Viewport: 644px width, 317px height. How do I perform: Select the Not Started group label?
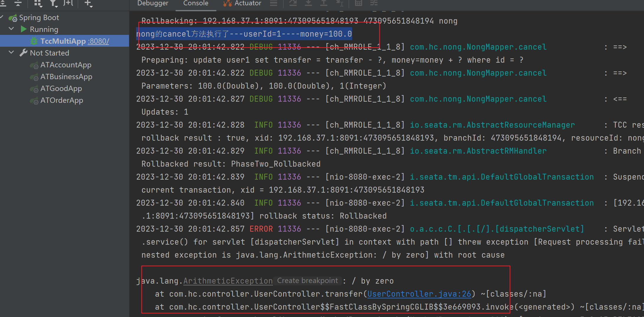[x=49, y=53]
